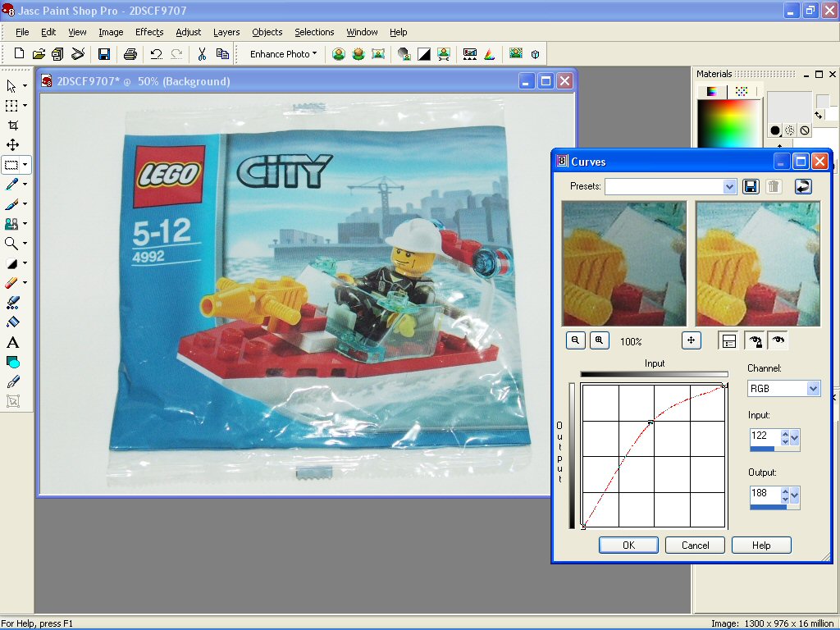840x630 pixels.
Task: Open the Enhance Photo dropdown
Action: coord(283,53)
